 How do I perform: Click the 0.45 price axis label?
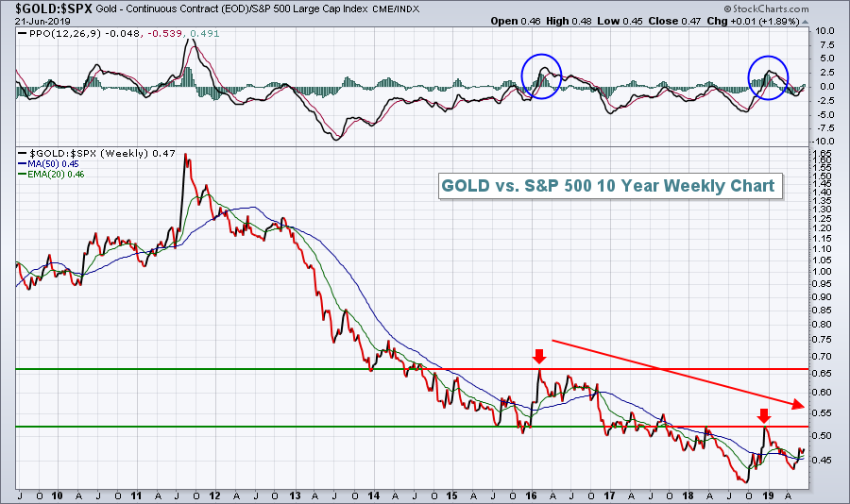pos(822,461)
